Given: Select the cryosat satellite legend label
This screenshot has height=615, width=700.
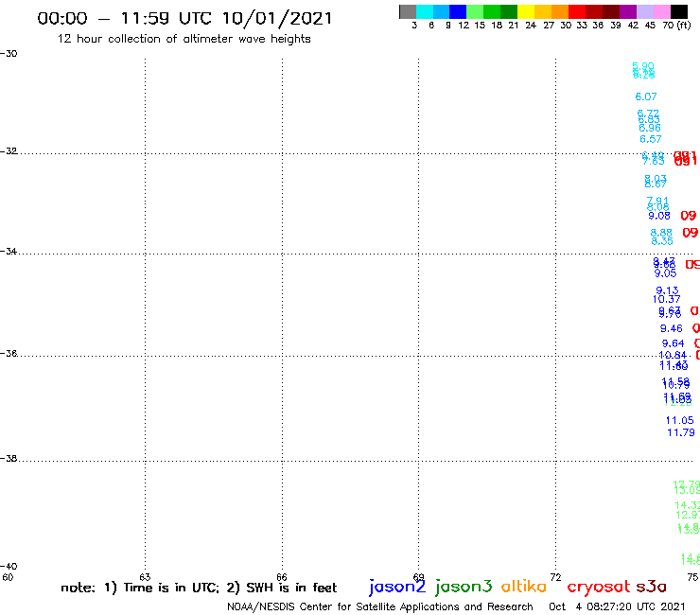Looking at the screenshot, I should [599, 588].
